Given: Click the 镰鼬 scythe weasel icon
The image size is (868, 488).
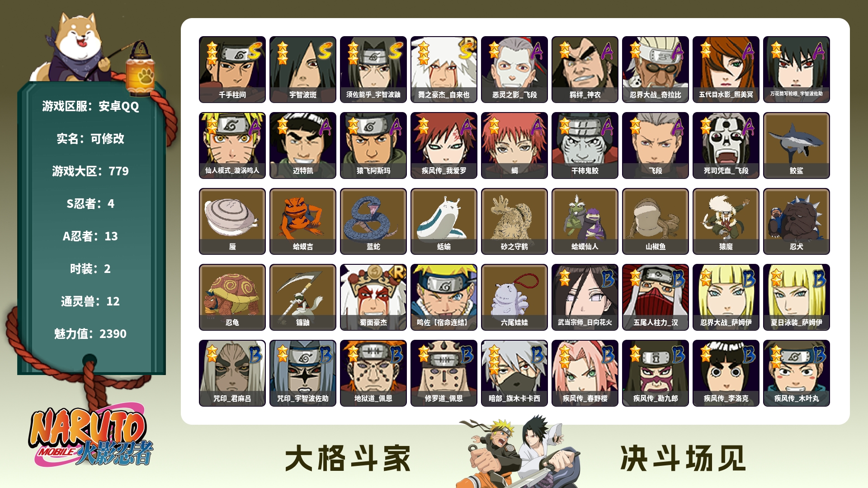Looking at the screenshot, I should [x=303, y=297].
